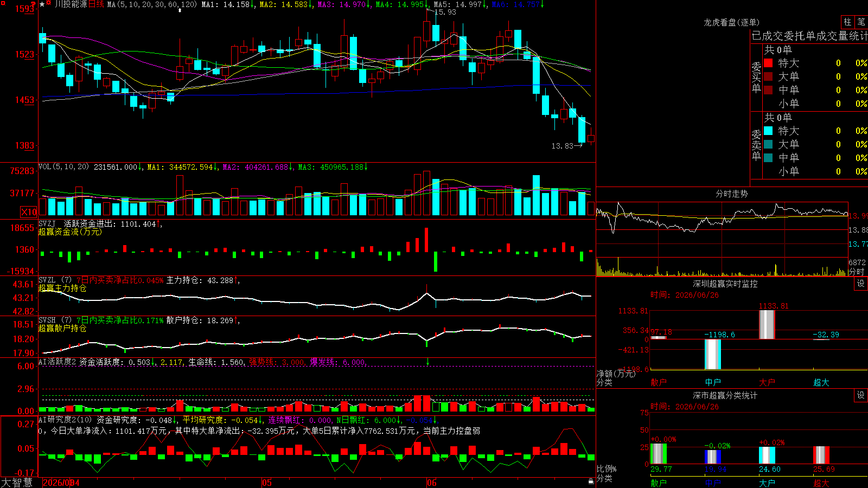Click the 2026 start date on the time axis

tap(61, 483)
